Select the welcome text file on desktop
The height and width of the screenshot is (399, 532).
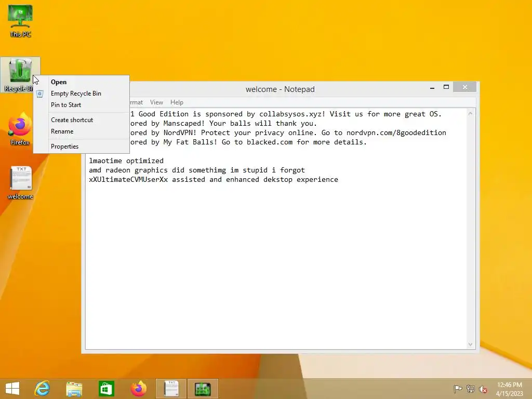pos(20,182)
